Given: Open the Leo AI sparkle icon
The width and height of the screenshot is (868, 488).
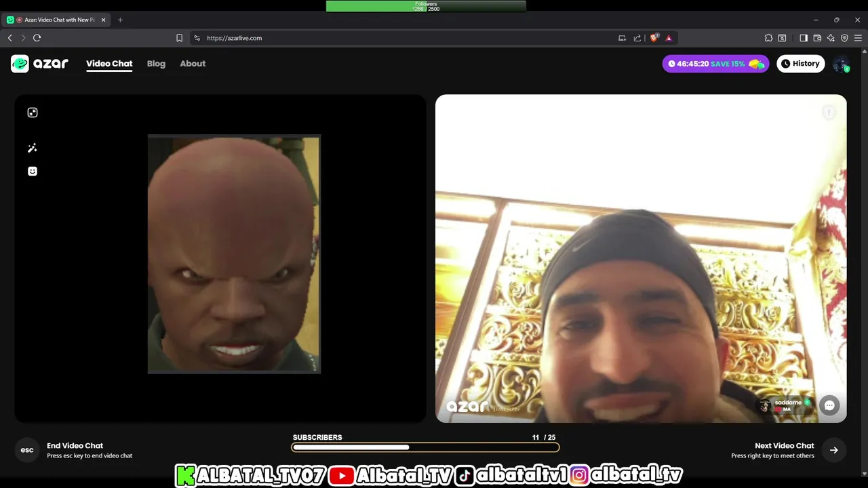Looking at the screenshot, I should (831, 38).
